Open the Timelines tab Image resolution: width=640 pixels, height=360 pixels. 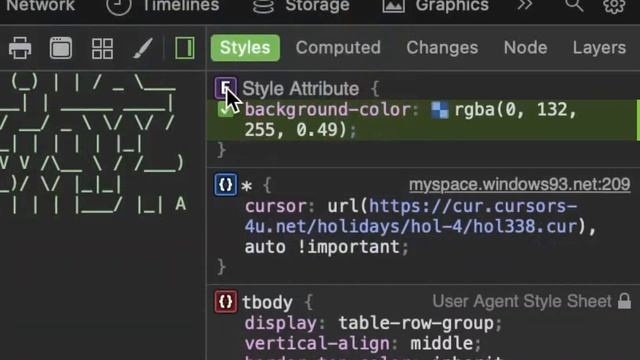[x=162, y=6]
